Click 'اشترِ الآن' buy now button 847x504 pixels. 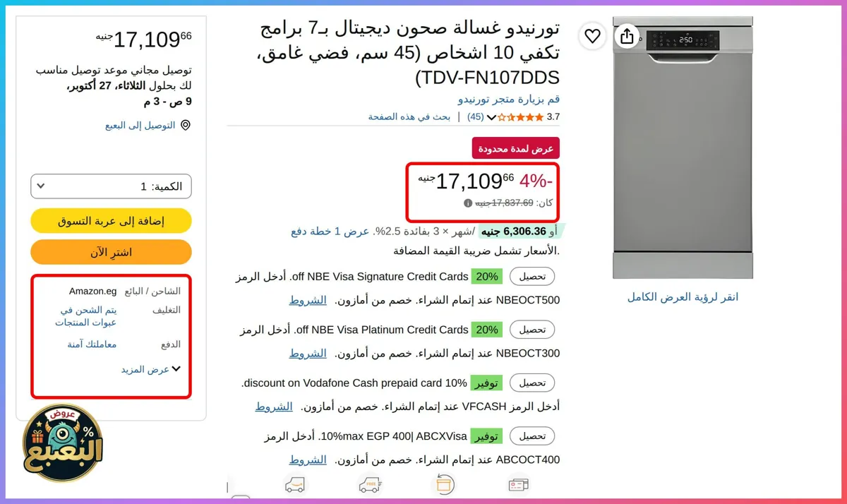point(112,252)
